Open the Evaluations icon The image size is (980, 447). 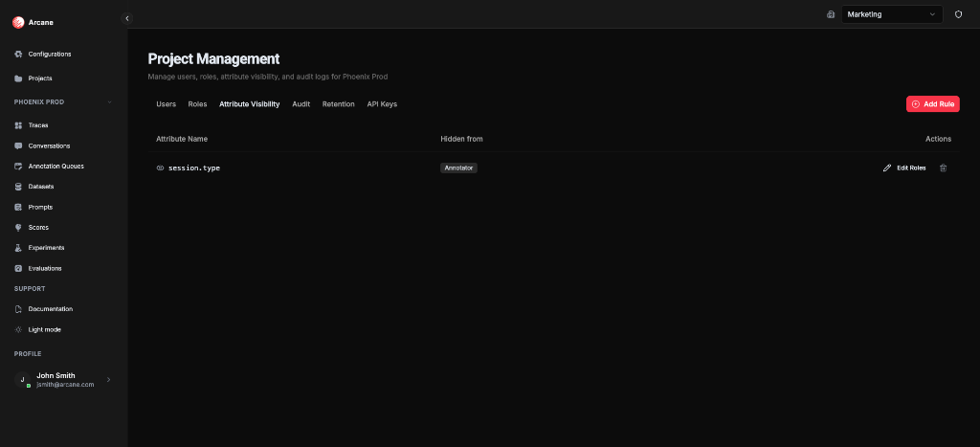(19, 268)
